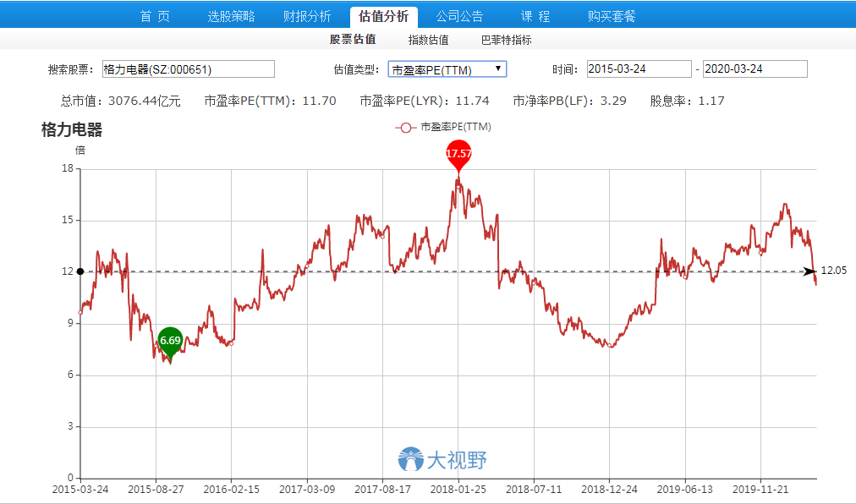Click the 2019-11-21 axis date label
Viewport: 856px width, 504px height.
click(x=760, y=490)
